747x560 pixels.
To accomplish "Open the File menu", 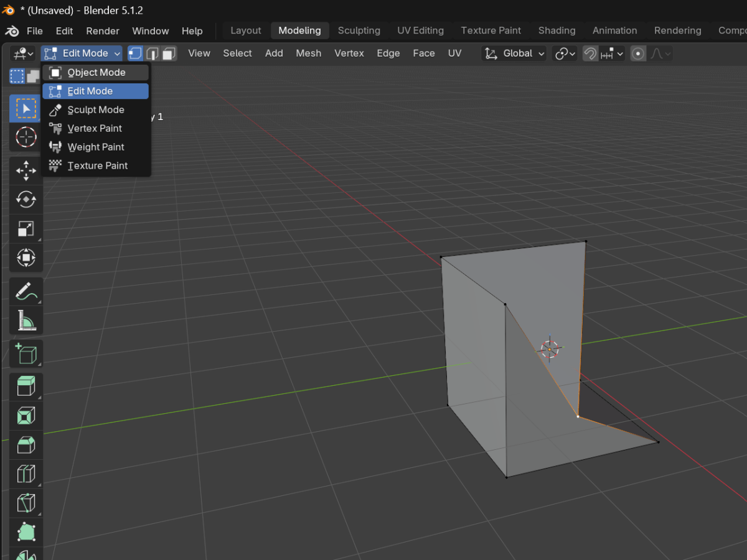I will click(x=34, y=30).
